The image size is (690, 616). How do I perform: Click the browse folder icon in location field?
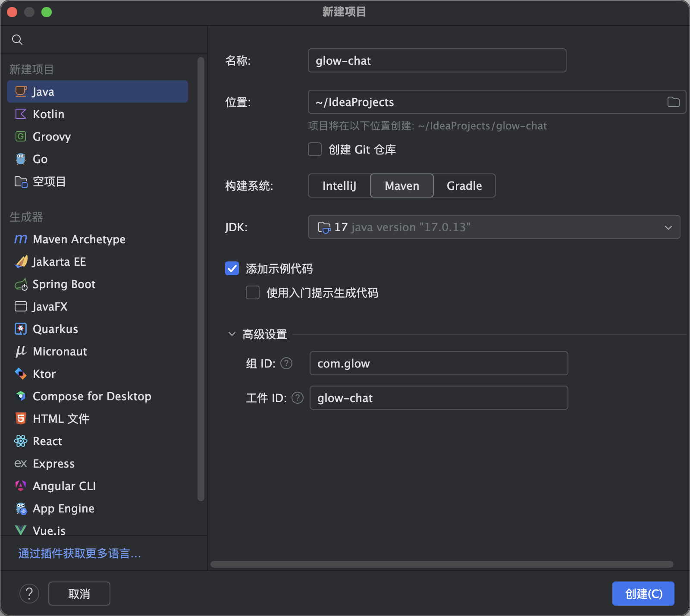point(673,102)
